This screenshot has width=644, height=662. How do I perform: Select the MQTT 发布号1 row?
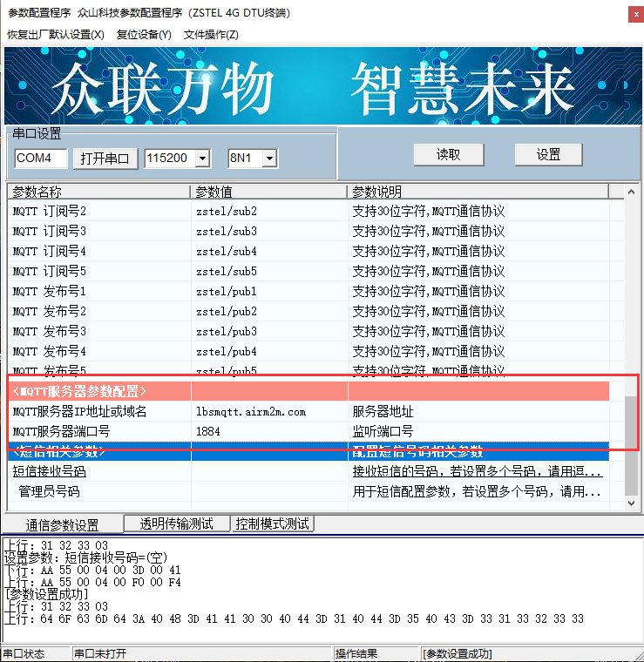point(308,291)
